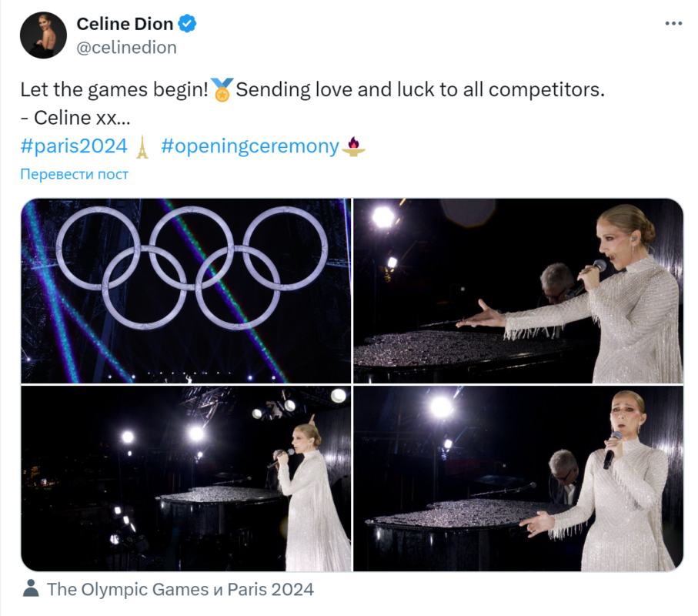Click the gold medal emoji in post

coord(222,89)
